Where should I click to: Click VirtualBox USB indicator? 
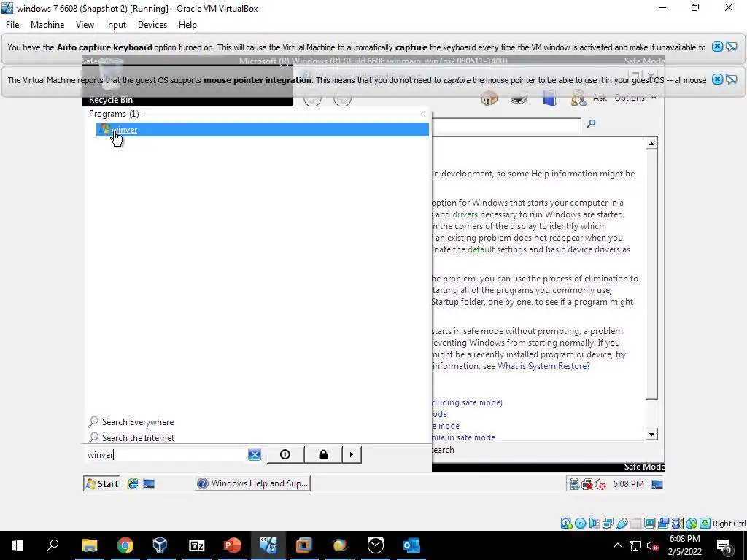622,524
